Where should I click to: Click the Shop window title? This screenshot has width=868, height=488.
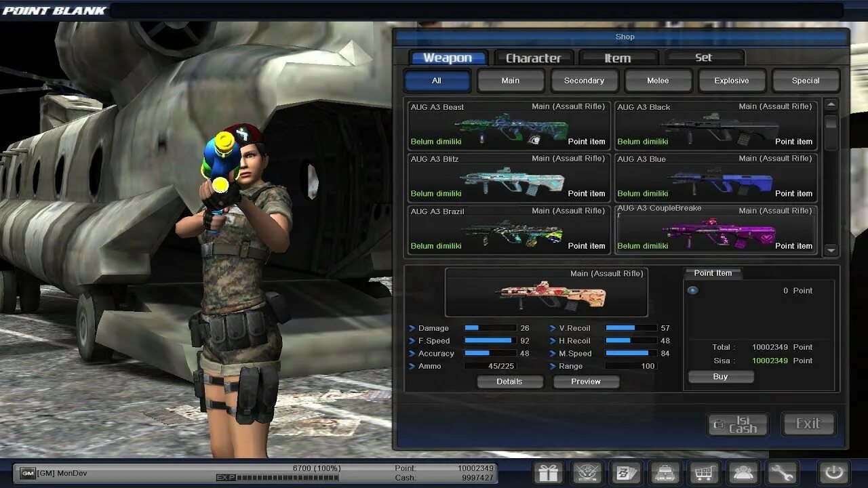(625, 37)
